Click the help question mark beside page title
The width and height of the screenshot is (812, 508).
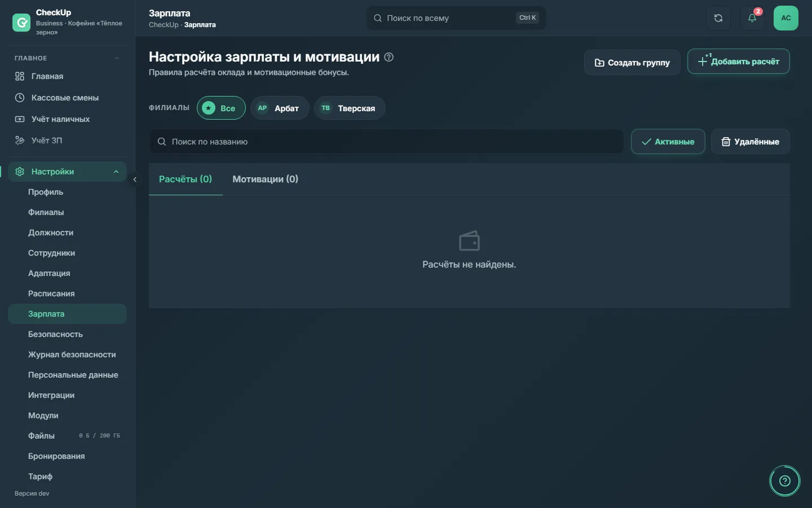pyautogui.click(x=389, y=57)
